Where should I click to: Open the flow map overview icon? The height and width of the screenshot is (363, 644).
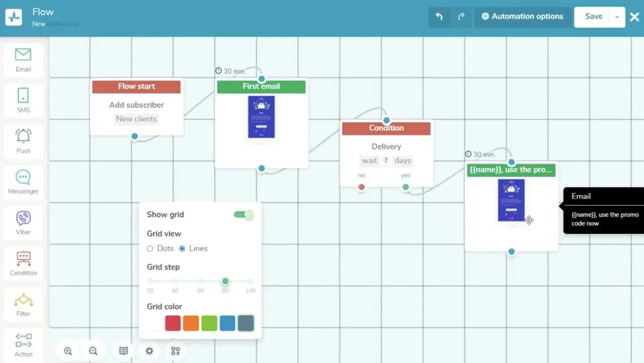coord(175,350)
